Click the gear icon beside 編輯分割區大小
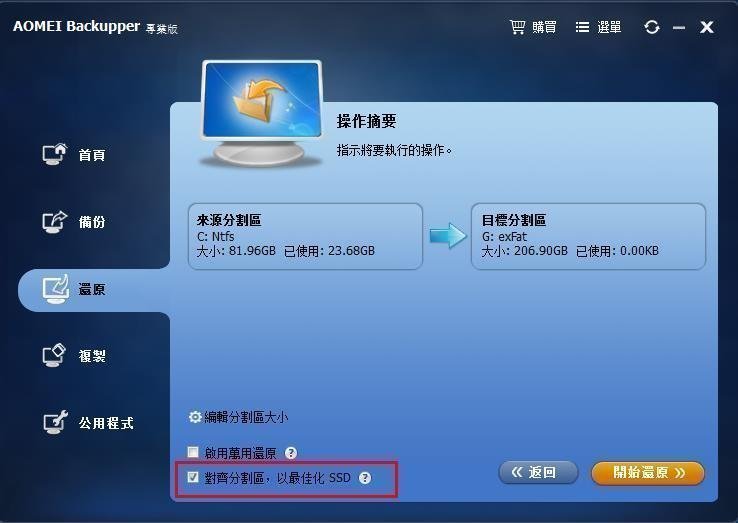Screen dimensions: 738x523 coord(195,417)
